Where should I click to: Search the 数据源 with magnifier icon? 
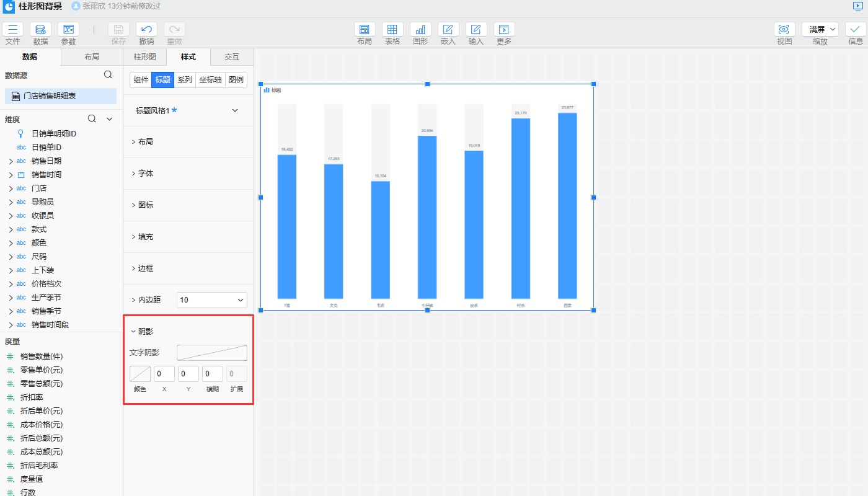click(108, 75)
